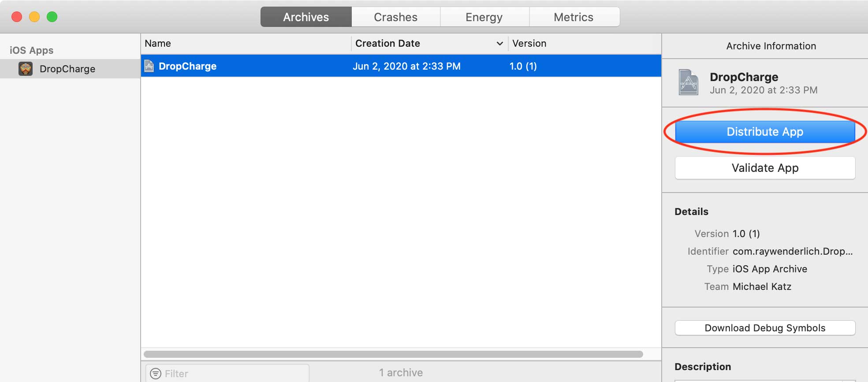This screenshot has height=382, width=868.
Task: Click the iOS App Archive type value
Action: [770, 269]
